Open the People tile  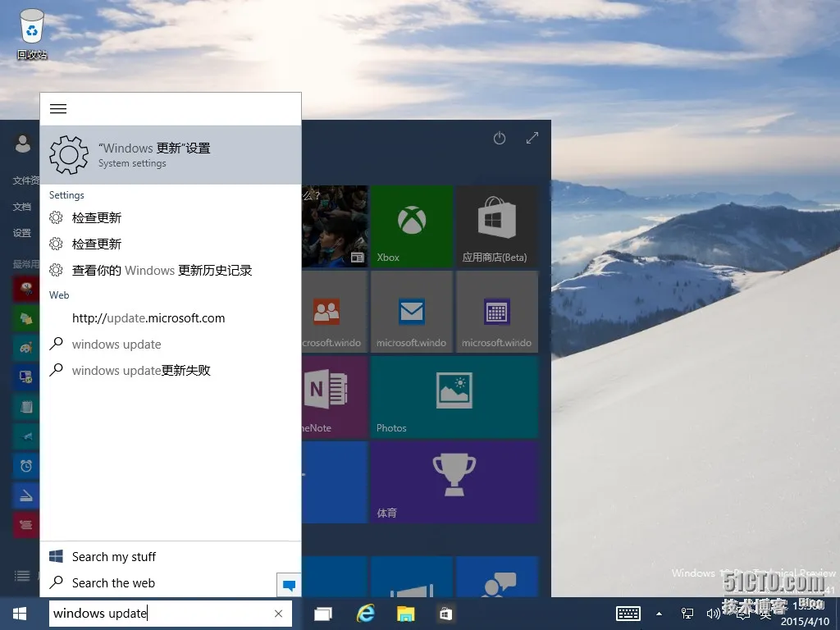click(335, 311)
